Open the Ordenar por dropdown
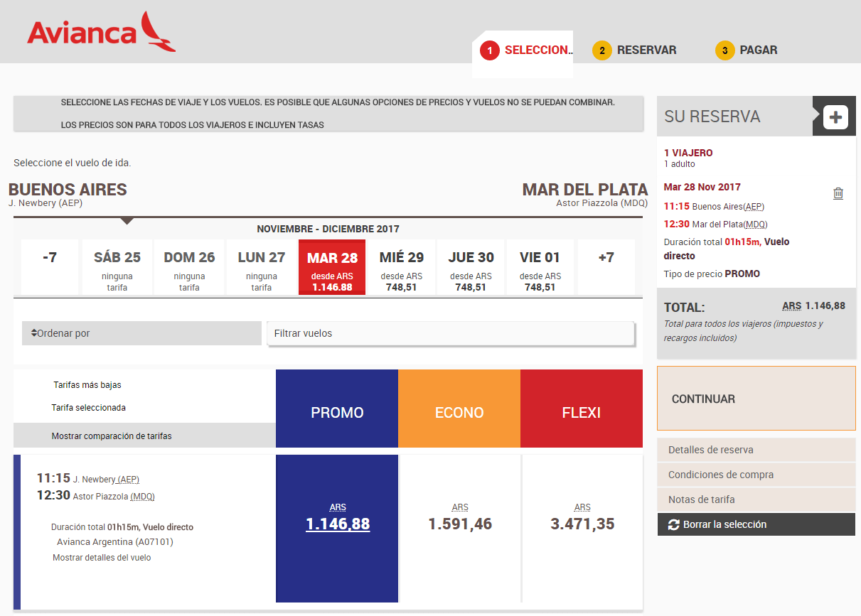 141,333
